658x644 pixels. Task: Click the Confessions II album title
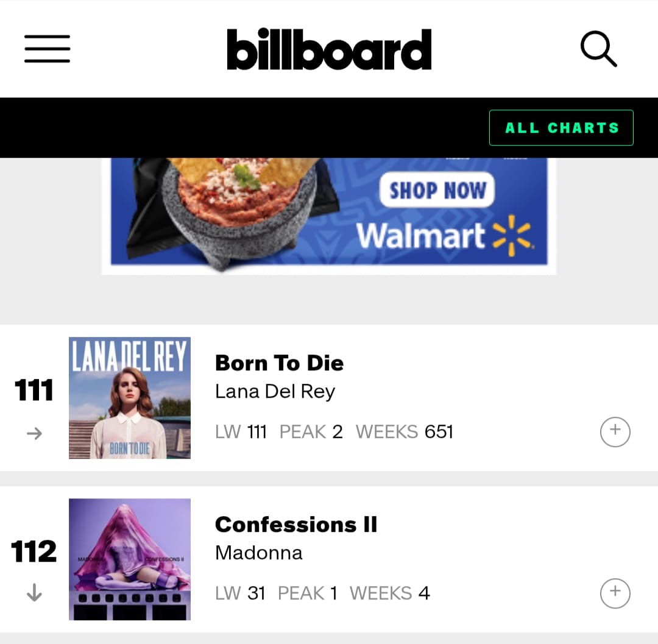click(296, 525)
